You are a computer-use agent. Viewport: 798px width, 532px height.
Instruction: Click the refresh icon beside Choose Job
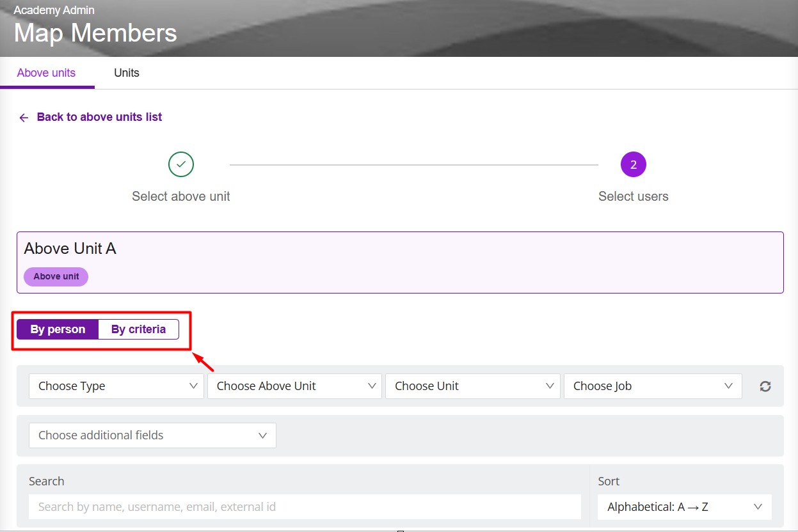tap(765, 386)
